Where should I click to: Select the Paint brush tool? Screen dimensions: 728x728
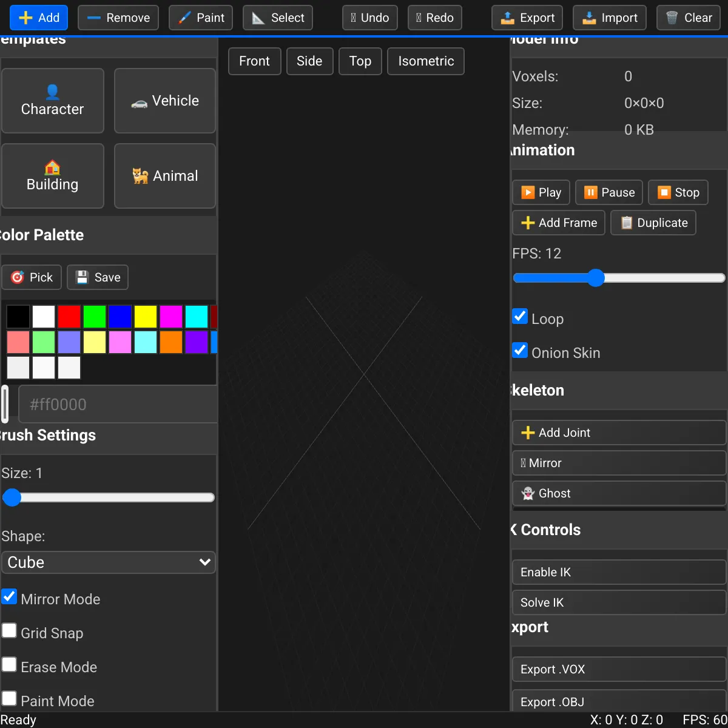201,18
